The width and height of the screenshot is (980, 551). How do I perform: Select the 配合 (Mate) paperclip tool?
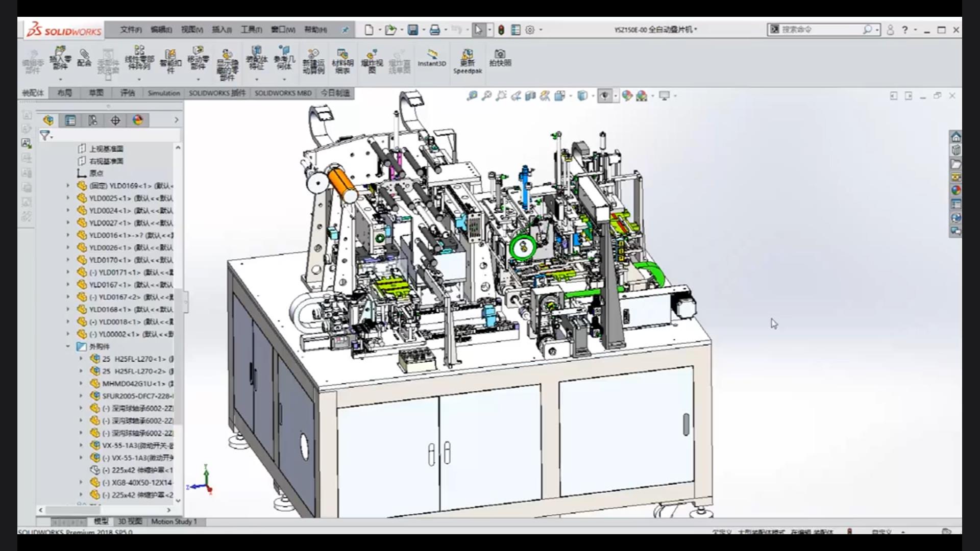[84, 58]
